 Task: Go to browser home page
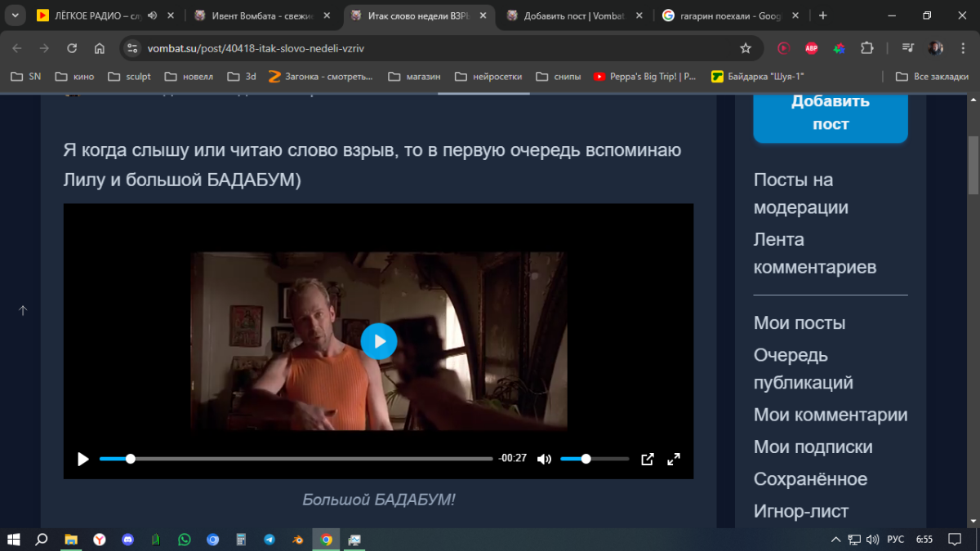[100, 48]
